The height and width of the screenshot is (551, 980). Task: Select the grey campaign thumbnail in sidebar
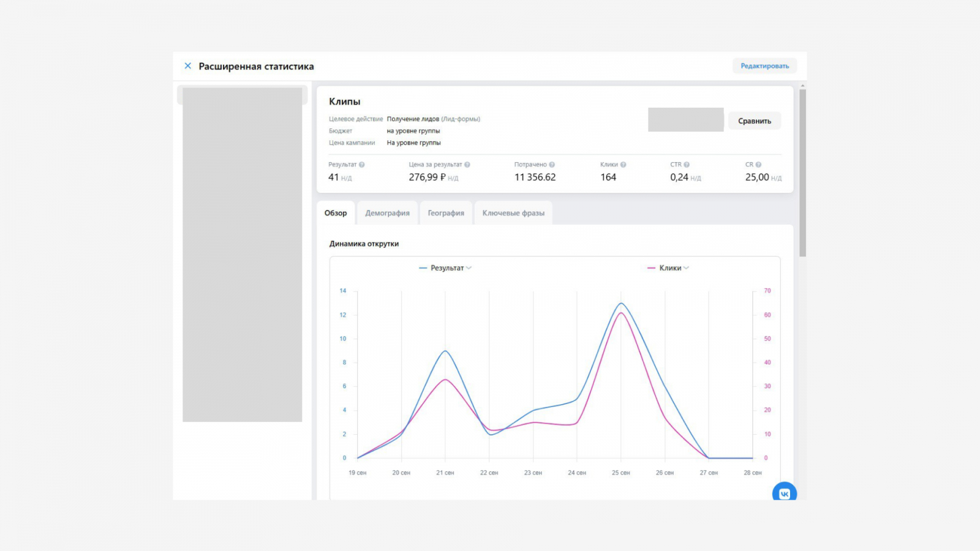tap(243, 254)
